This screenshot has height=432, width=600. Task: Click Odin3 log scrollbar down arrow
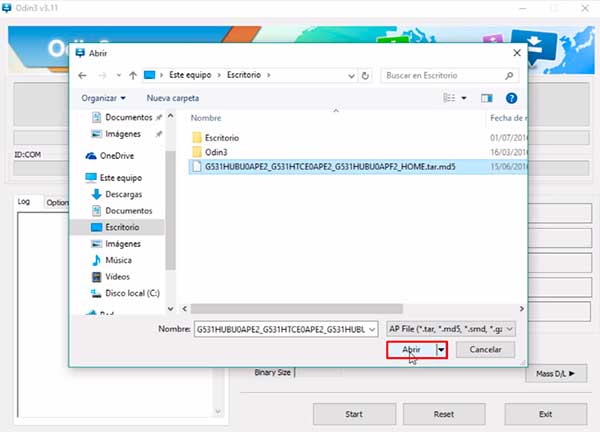click(x=218, y=412)
